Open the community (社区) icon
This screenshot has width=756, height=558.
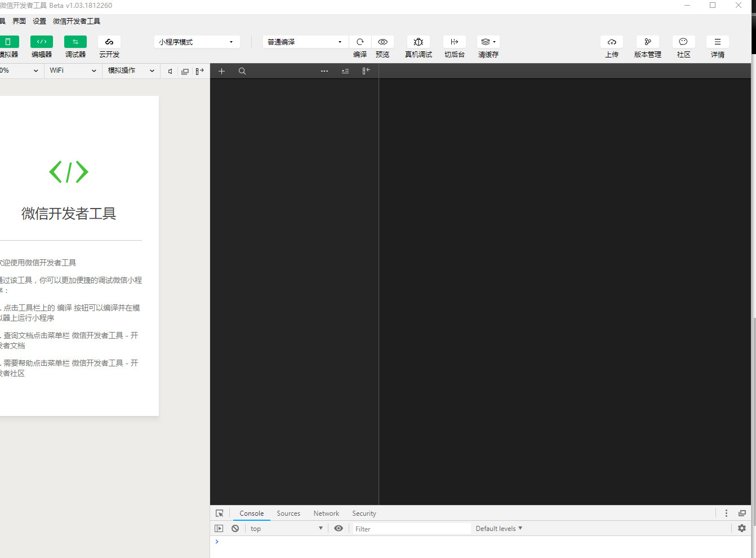[x=684, y=42]
